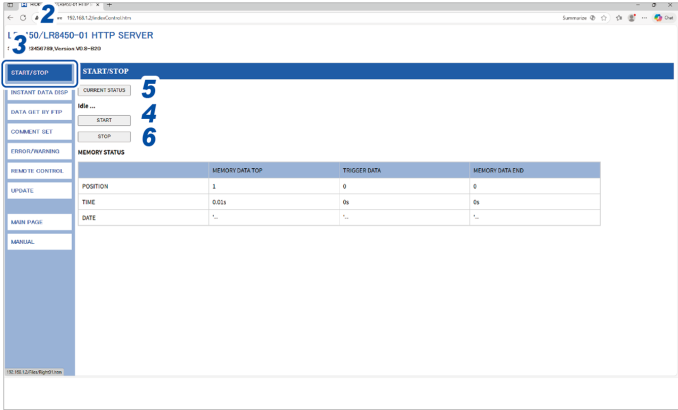
Task: Reload the page with the refresh icon
Action: [23, 18]
